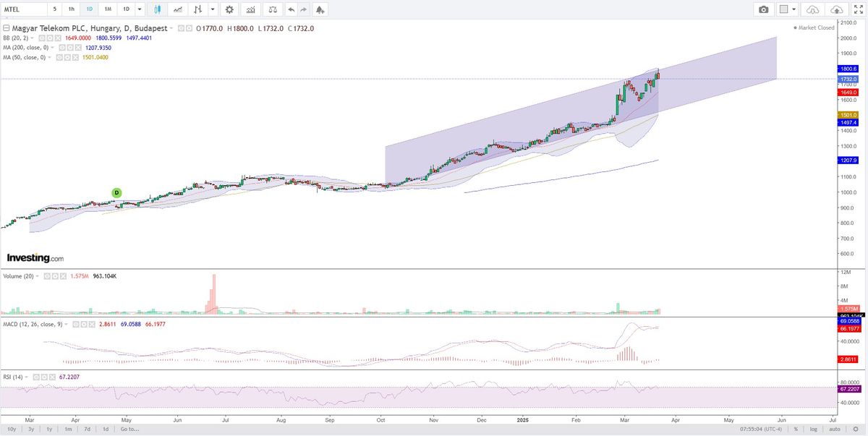This screenshot has width=868, height=436.
Task: Remove the MA (50, close, 0) indicator
Action: (74, 57)
